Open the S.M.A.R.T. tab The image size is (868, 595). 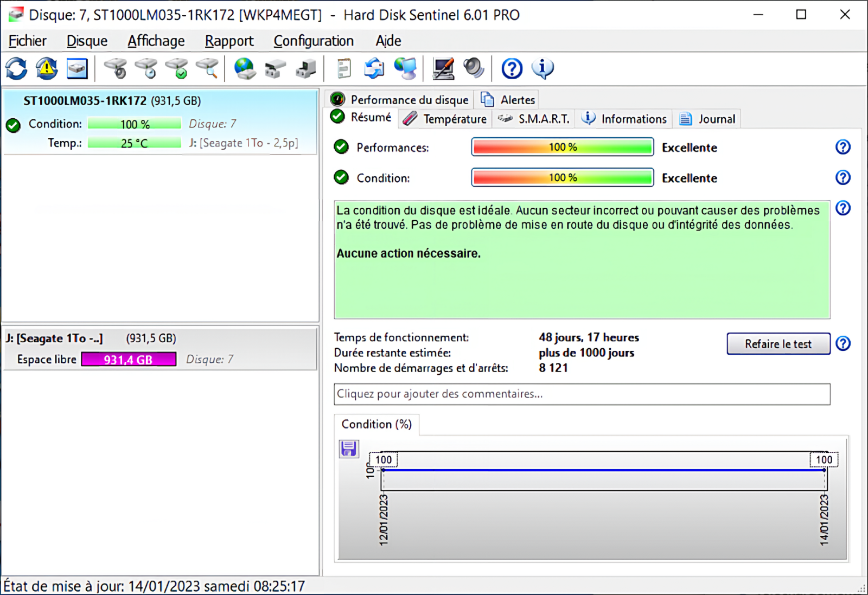534,119
